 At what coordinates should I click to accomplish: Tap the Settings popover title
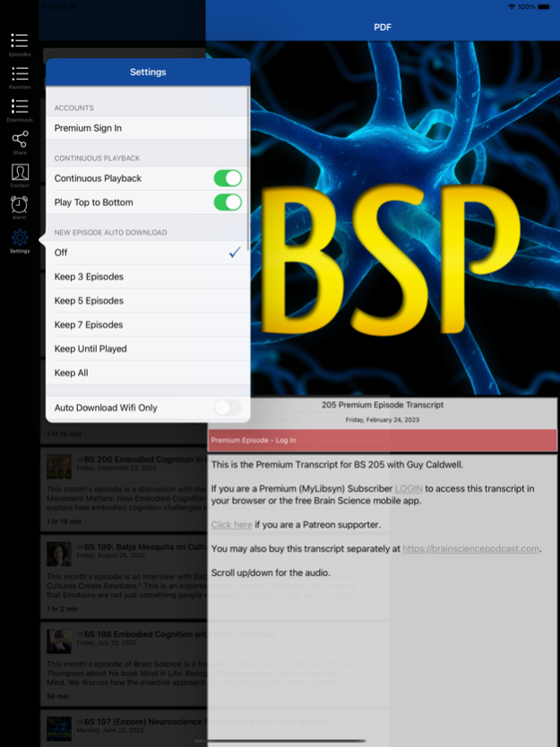(148, 73)
